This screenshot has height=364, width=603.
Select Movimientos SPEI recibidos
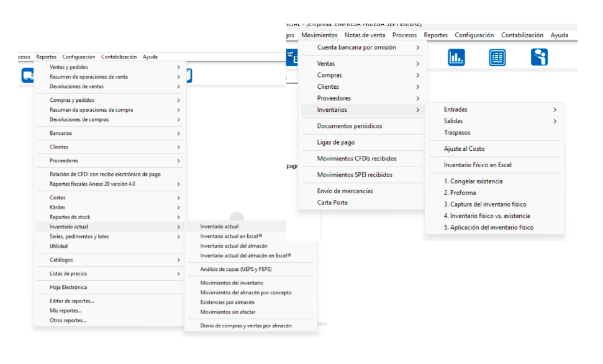tap(355, 175)
